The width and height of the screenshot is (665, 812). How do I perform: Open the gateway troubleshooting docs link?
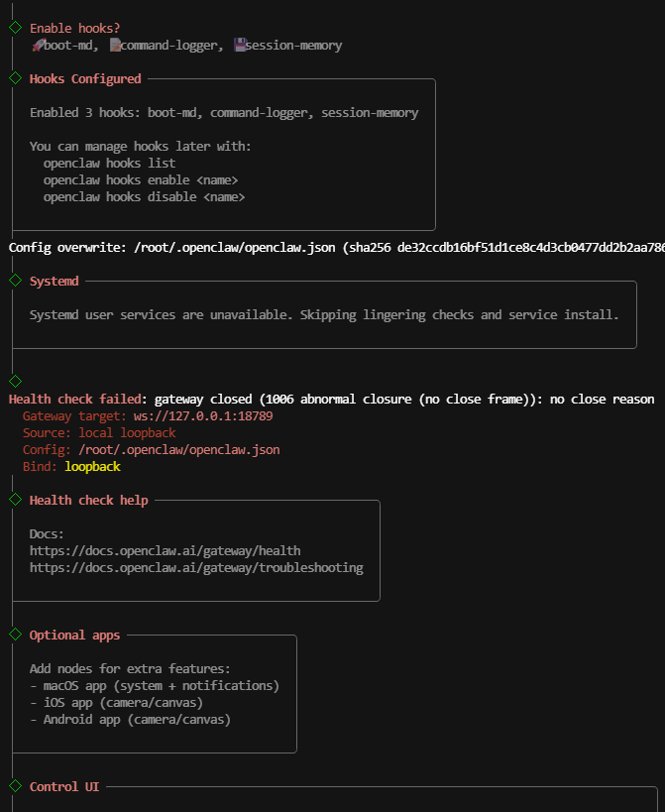coord(196,568)
